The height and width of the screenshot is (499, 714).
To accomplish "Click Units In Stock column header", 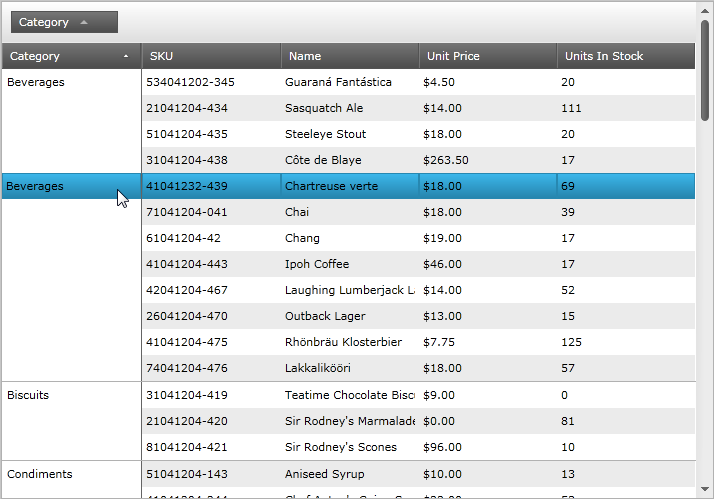I will 625,56.
